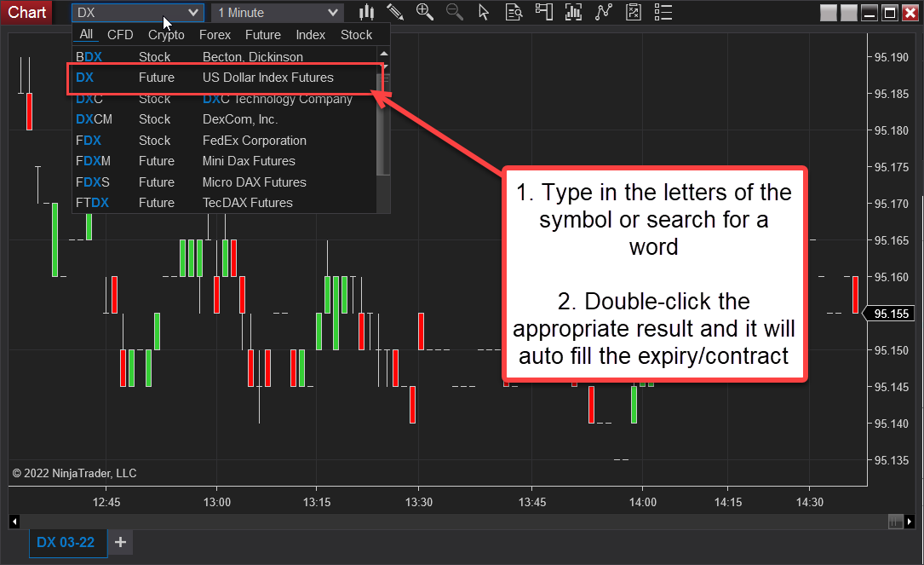Open a new chart tab with plus button
924x565 pixels.
[120, 543]
